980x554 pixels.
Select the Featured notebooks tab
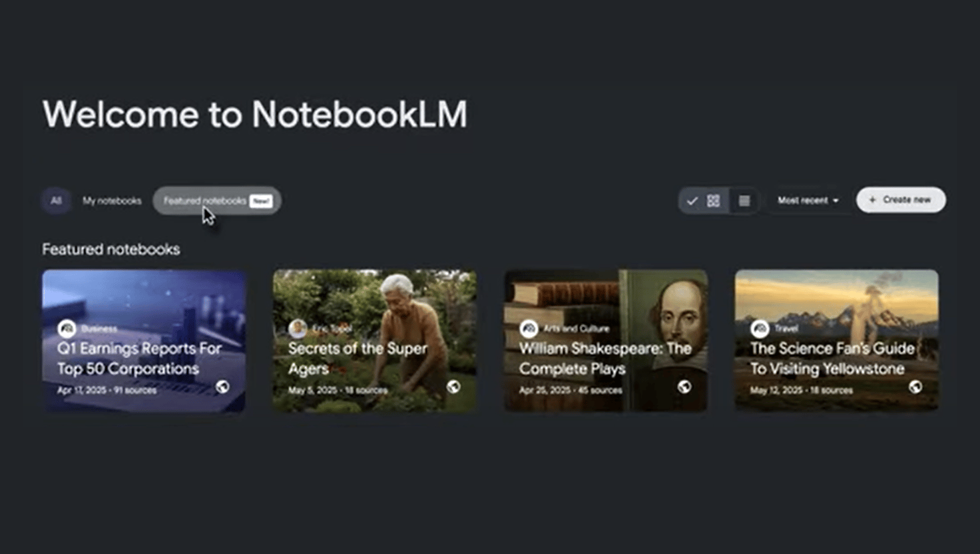217,200
